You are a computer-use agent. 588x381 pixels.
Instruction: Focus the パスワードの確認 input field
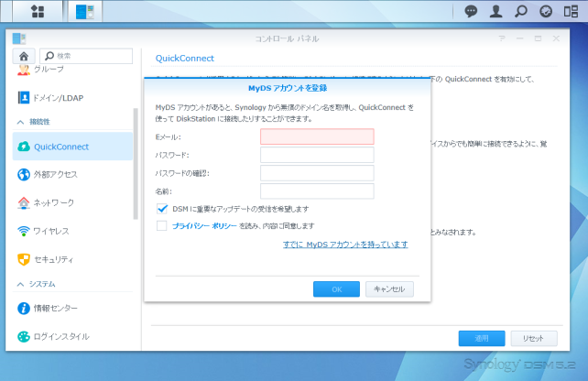(x=317, y=173)
